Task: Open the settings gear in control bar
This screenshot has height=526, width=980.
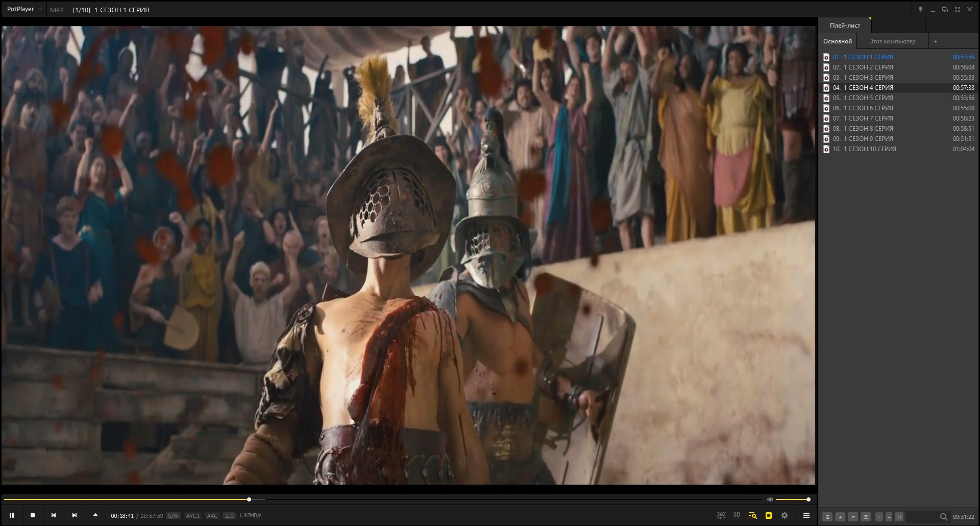Action: [x=785, y=515]
